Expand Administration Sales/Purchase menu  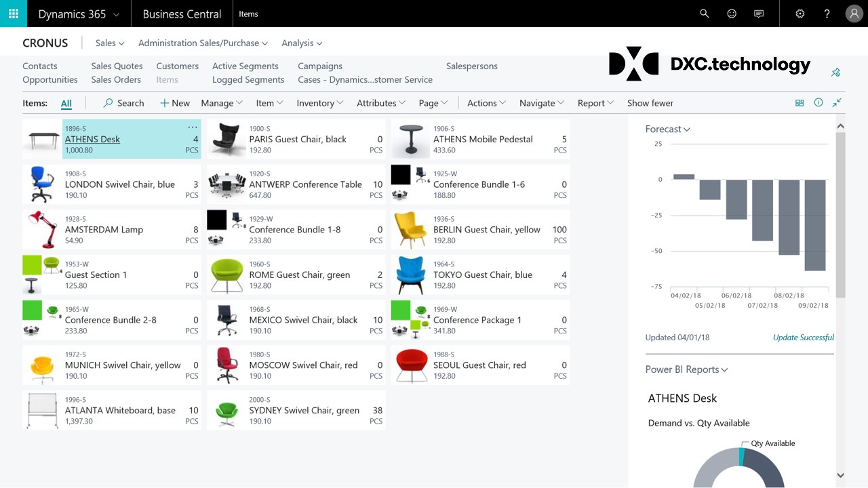pos(203,43)
